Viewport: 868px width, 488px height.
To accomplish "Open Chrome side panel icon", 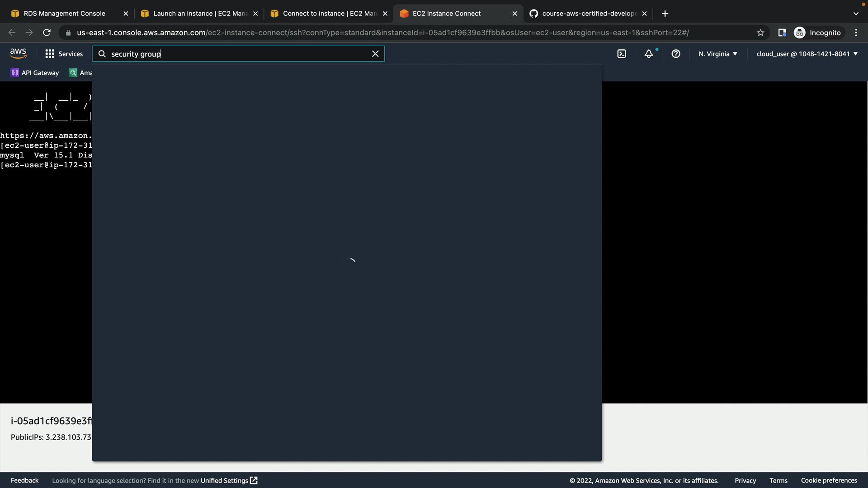I will tap(782, 33).
